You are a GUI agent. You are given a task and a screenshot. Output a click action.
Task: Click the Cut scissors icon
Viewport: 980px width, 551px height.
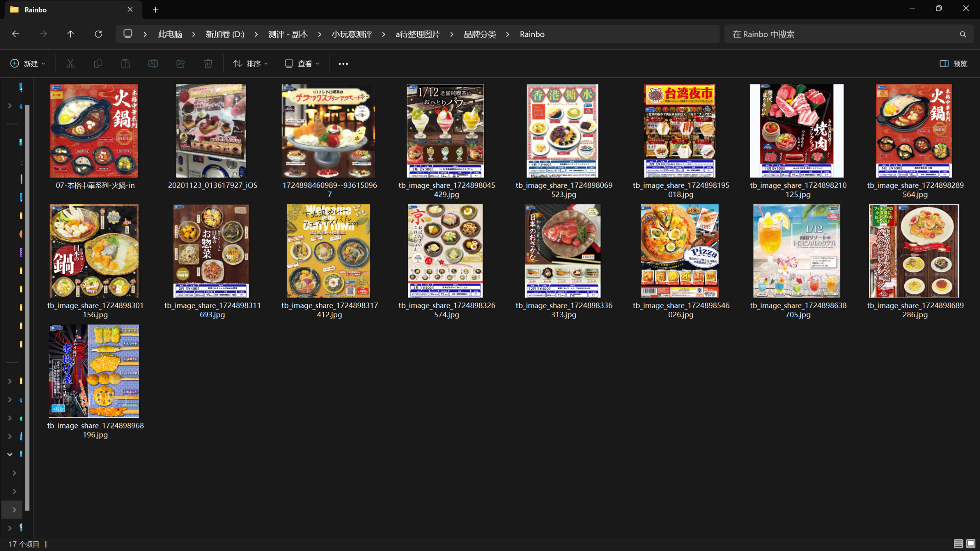coord(70,64)
